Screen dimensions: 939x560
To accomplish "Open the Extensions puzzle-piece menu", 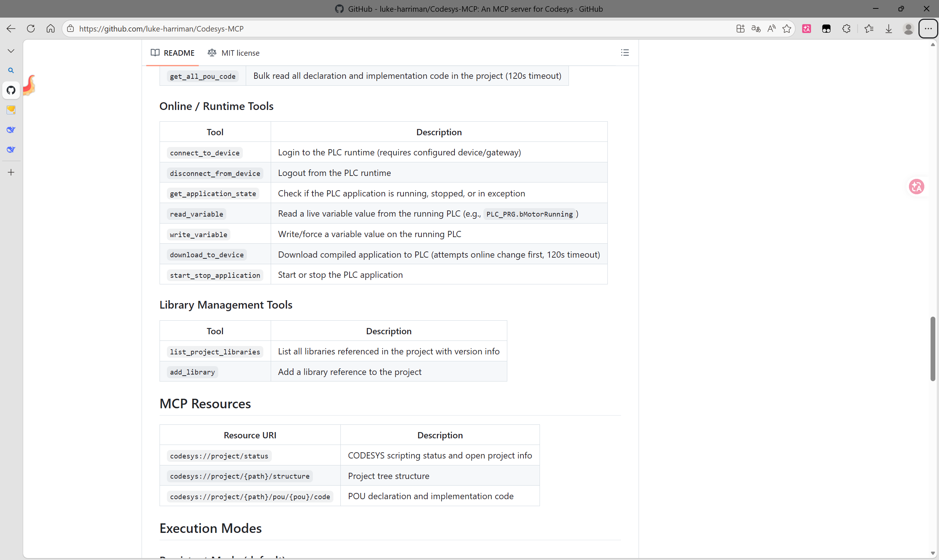I will (x=847, y=29).
